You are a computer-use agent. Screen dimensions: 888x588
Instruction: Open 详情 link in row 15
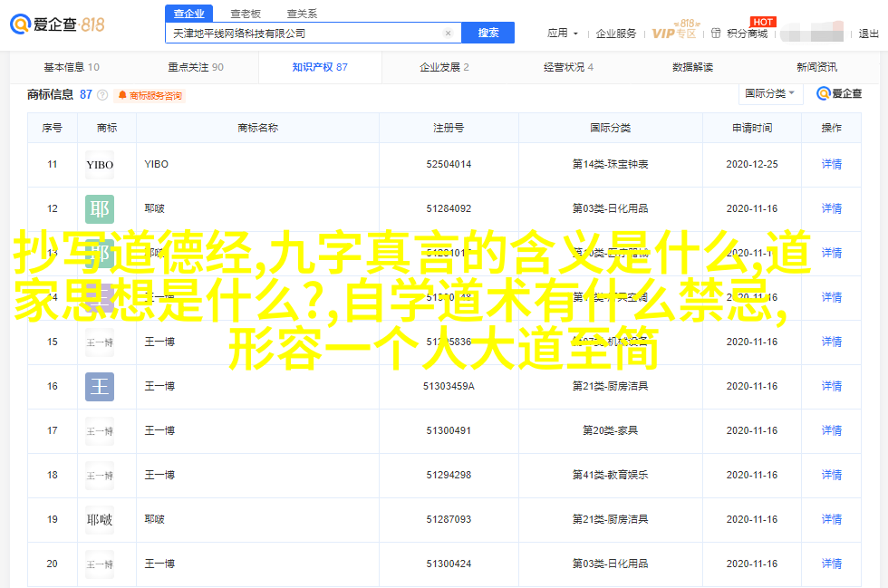tap(832, 342)
